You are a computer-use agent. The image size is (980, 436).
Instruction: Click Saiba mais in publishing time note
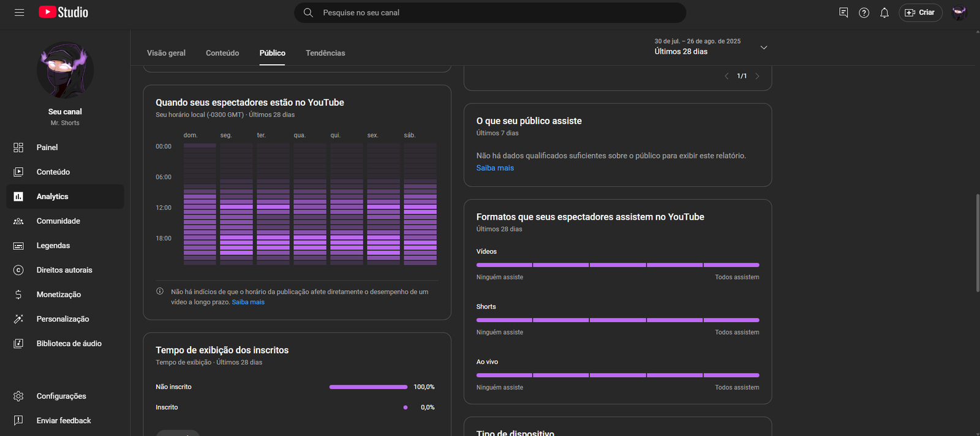[x=248, y=302]
